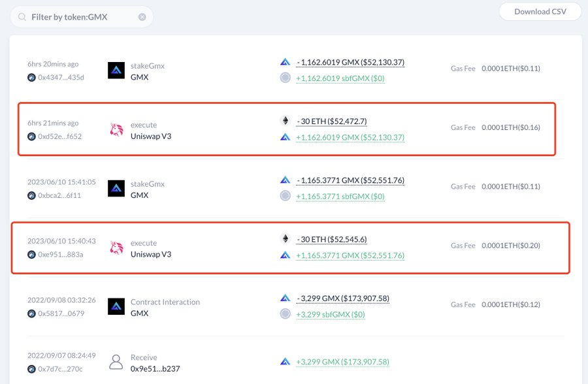Click the search magnifier icon in filter box
The width and height of the screenshot is (588, 384).
pos(22,17)
